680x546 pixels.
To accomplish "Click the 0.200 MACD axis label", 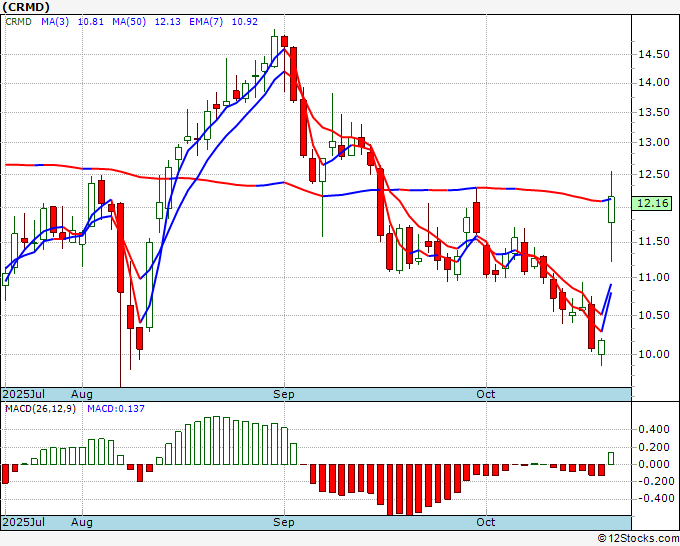I will point(654,447).
